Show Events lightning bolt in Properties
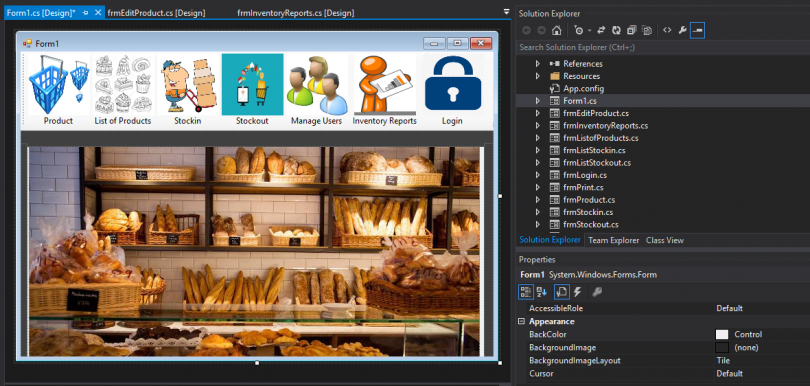 tap(578, 292)
